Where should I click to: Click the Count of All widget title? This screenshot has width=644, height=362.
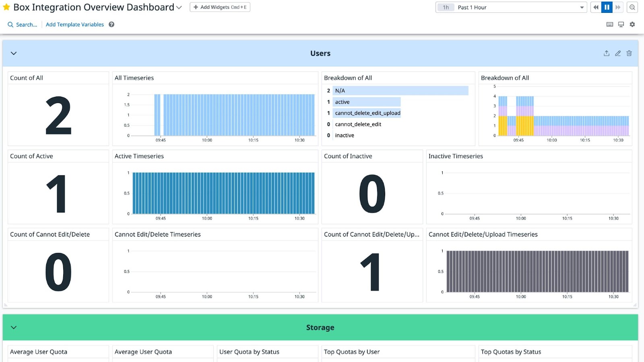pyautogui.click(x=27, y=78)
